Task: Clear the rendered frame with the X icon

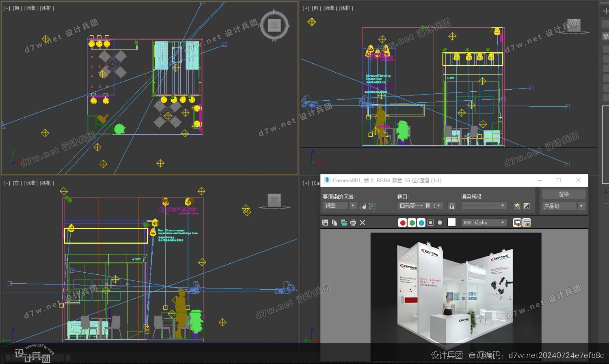Action: pos(363,222)
